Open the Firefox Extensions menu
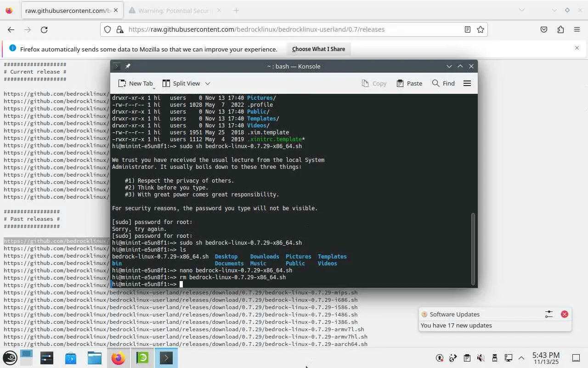 [x=560, y=29]
